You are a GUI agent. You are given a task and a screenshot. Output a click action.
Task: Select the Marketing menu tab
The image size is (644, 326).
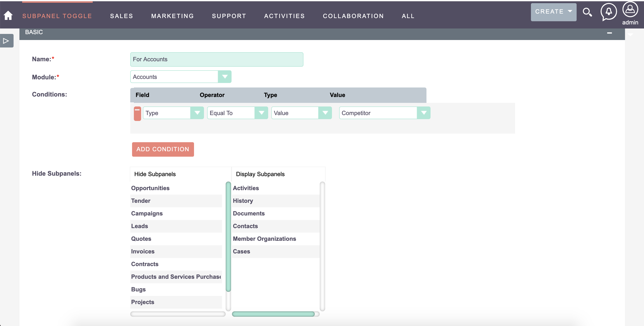pos(173,16)
